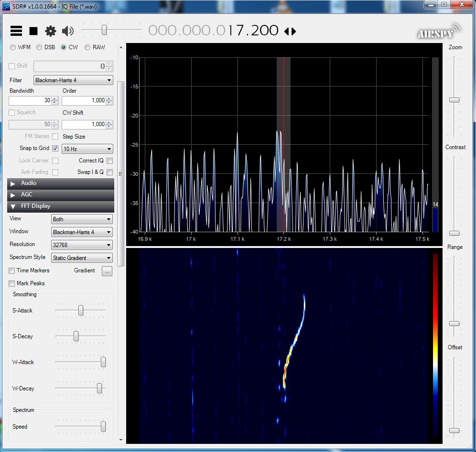Screen dimensions: 476x452
Task: Click the Bandwidth spinner up arrow
Action: pos(54,98)
